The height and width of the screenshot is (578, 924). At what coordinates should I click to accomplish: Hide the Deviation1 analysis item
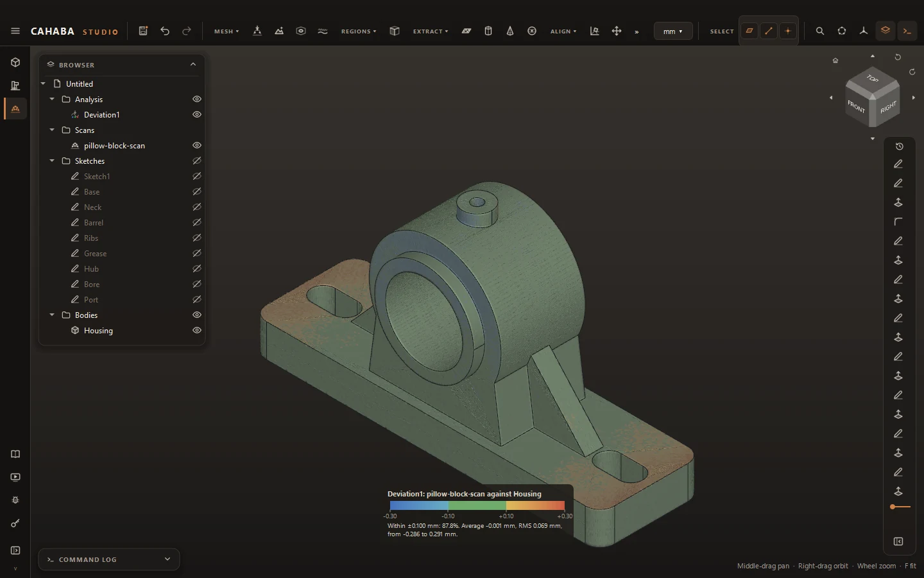tap(197, 114)
